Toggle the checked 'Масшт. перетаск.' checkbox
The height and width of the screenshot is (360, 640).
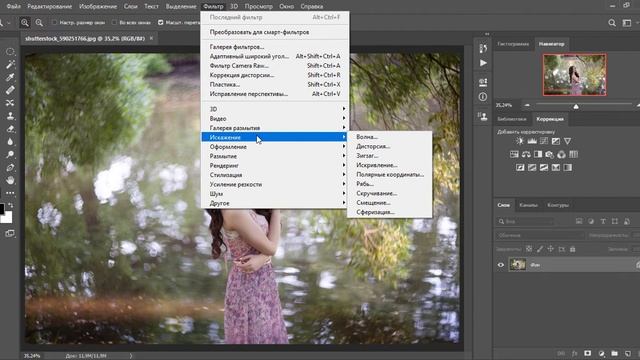click(x=160, y=22)
